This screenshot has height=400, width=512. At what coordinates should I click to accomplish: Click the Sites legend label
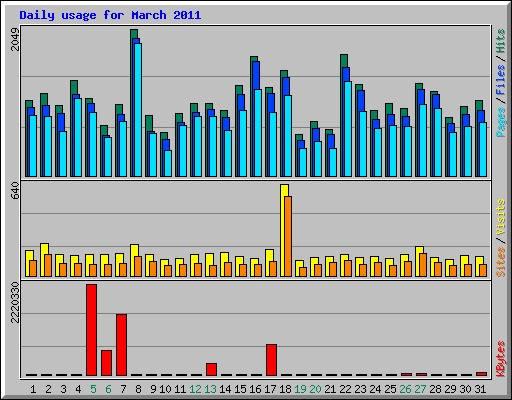pos(501,262)
